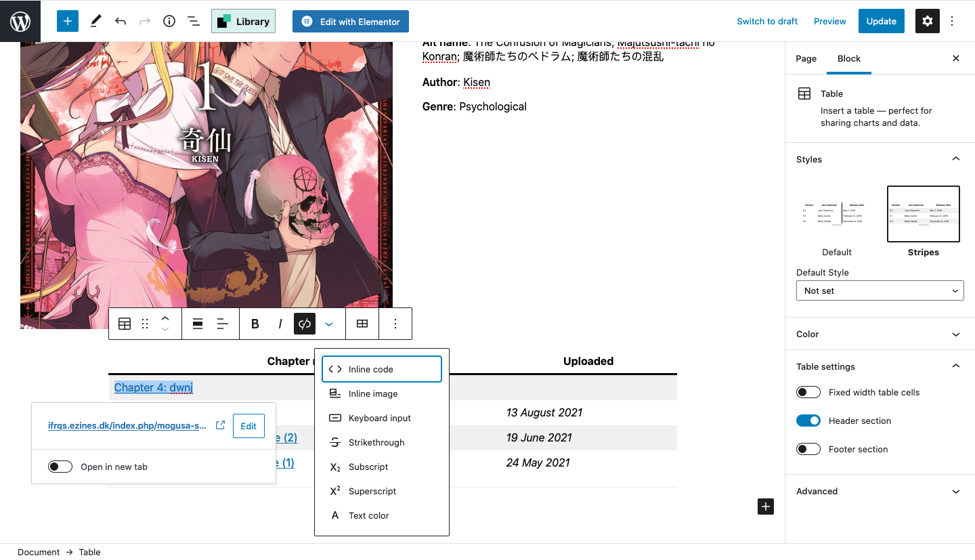Open Edit table icon in block toolbar
975x560 pixels.
362,324
